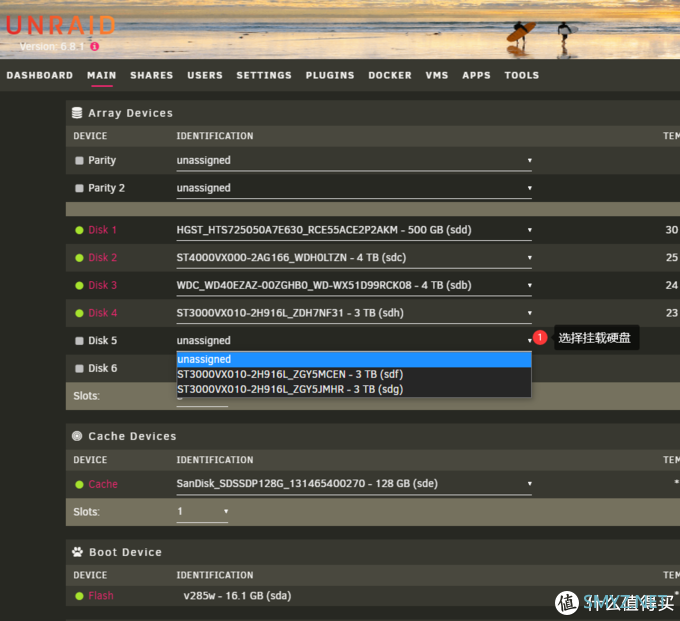The height and width of the screenshot is (621, 680).
Task: Click the green status dot of Disk 4
Action: pyautogui.click(x=79, y=313)
